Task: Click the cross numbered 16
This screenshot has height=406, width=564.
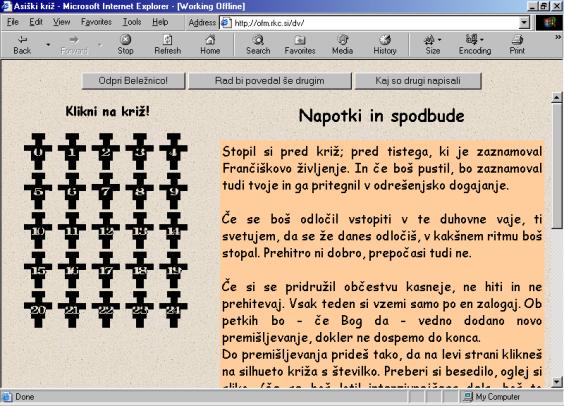Action: pyautogui.click(x=72, y=270)
